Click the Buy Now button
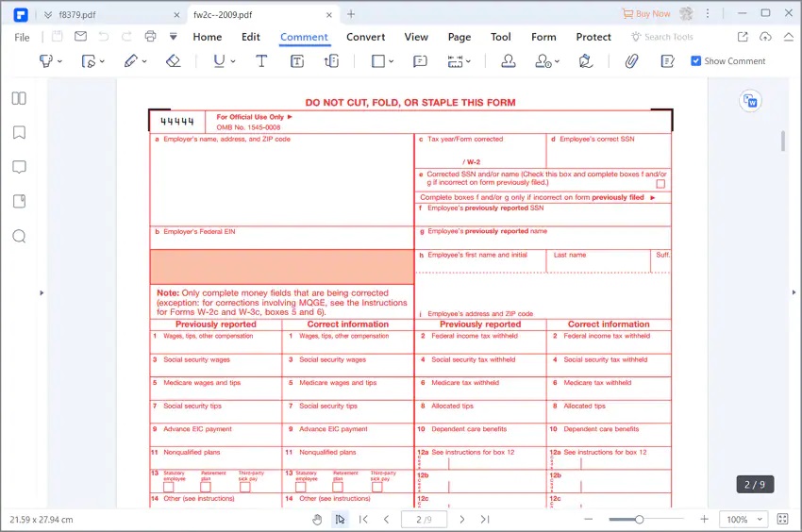The width and height of the screenshot is (802, 532). coord(646,13)
